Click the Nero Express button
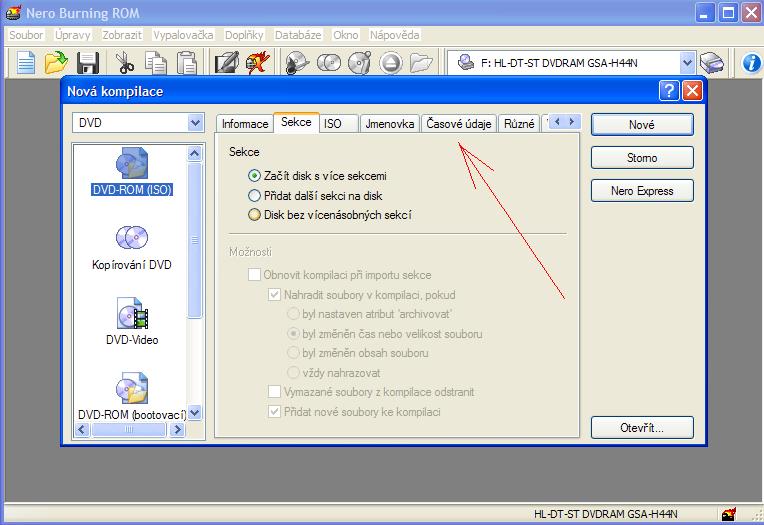The image size is (764, 525). (x=642, y=191)
